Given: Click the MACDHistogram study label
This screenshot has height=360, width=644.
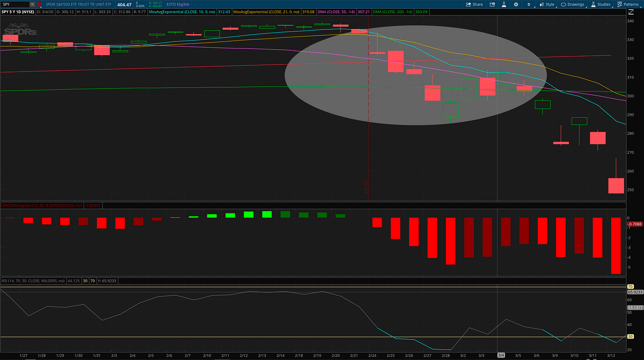Looking at the screenshot, I should pos(42,206).
